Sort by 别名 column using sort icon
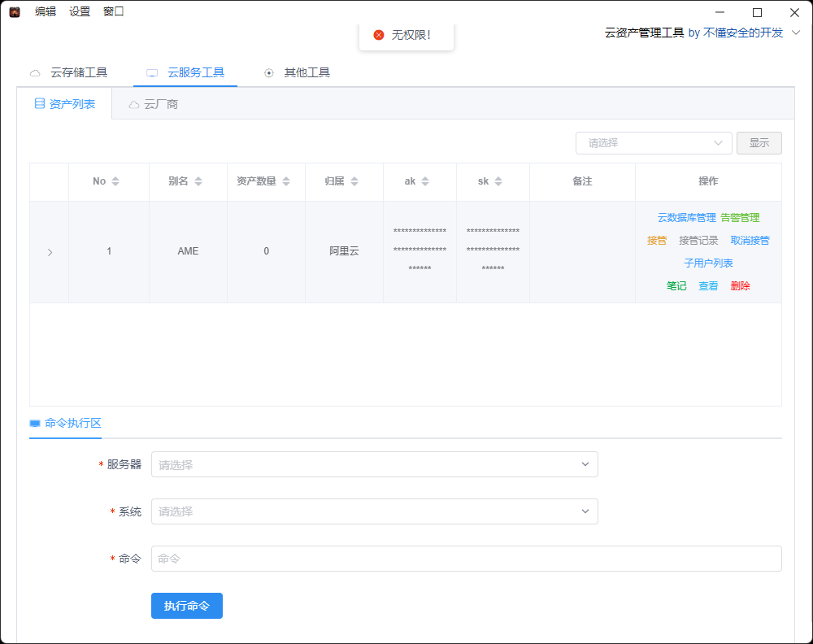 coord(198,181)
